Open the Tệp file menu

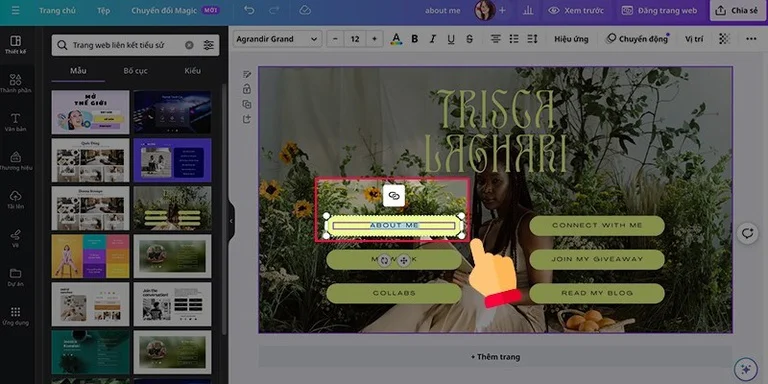(103, 10)
